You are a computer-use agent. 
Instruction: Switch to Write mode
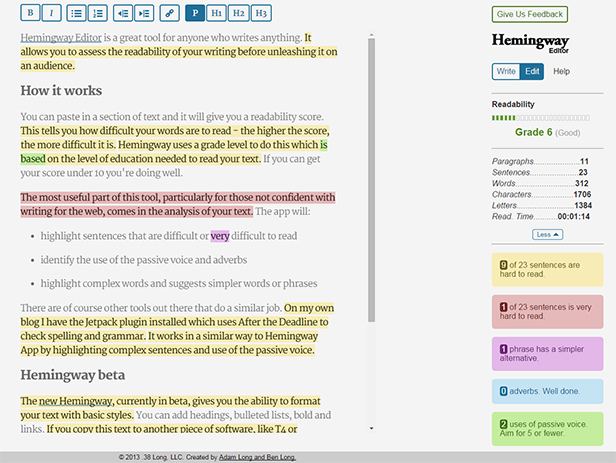[507, 72]
